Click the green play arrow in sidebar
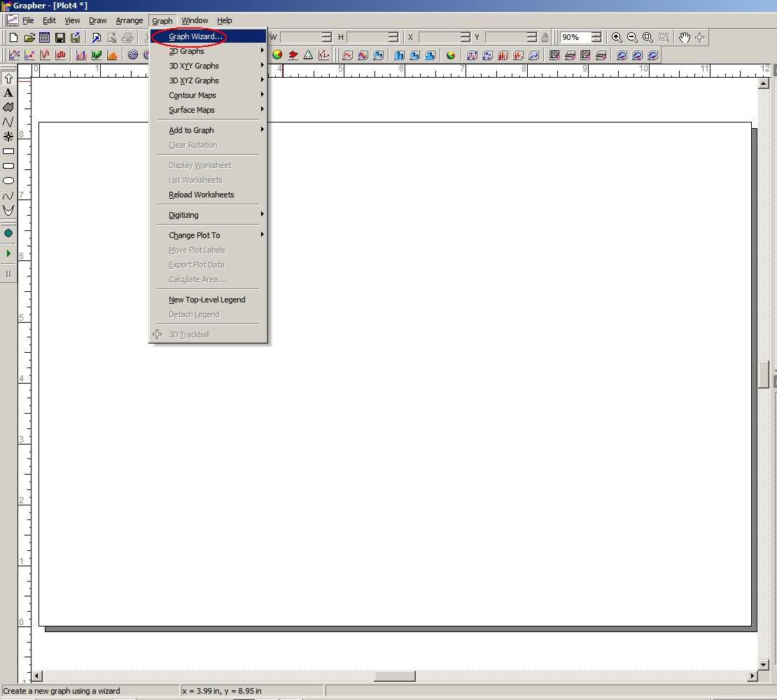777x700 pixels. click(8, 253)
